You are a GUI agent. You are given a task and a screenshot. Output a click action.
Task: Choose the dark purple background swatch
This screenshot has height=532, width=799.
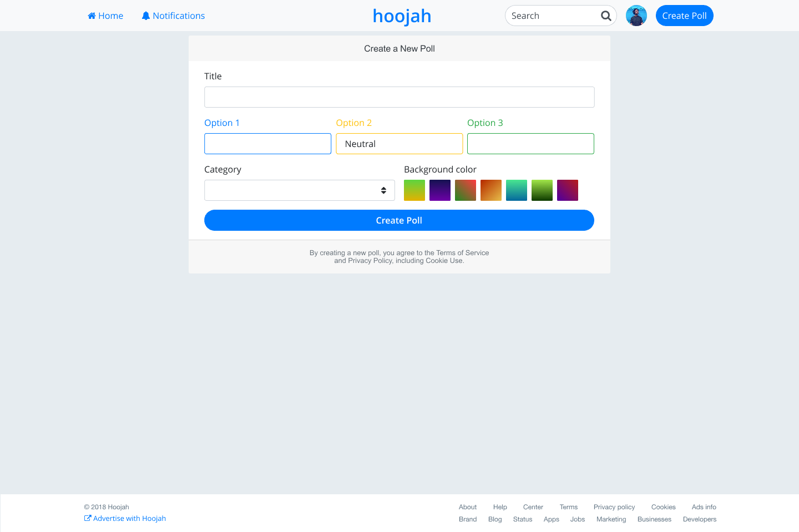440,190
